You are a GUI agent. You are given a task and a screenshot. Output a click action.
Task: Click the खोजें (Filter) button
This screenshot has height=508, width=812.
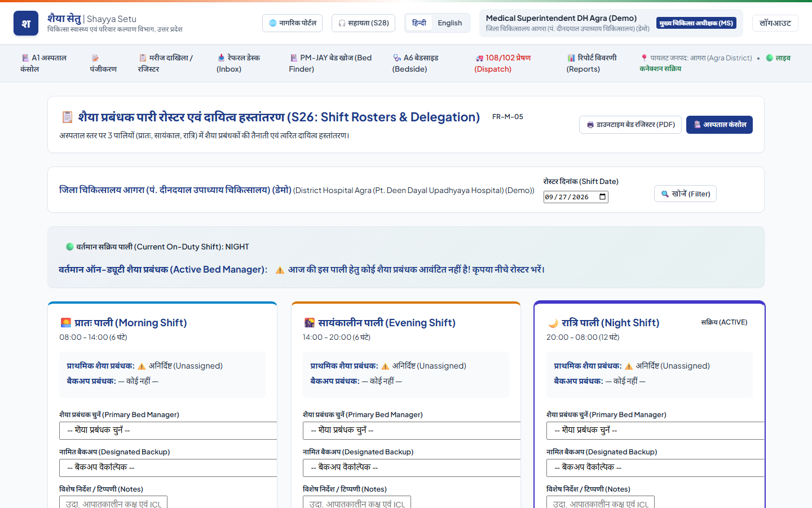click(685, 194)
